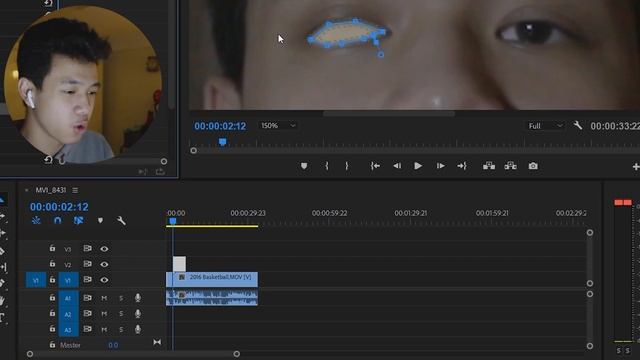
Task: Hide track V1 with eye icon
Action: click(104, 280)
